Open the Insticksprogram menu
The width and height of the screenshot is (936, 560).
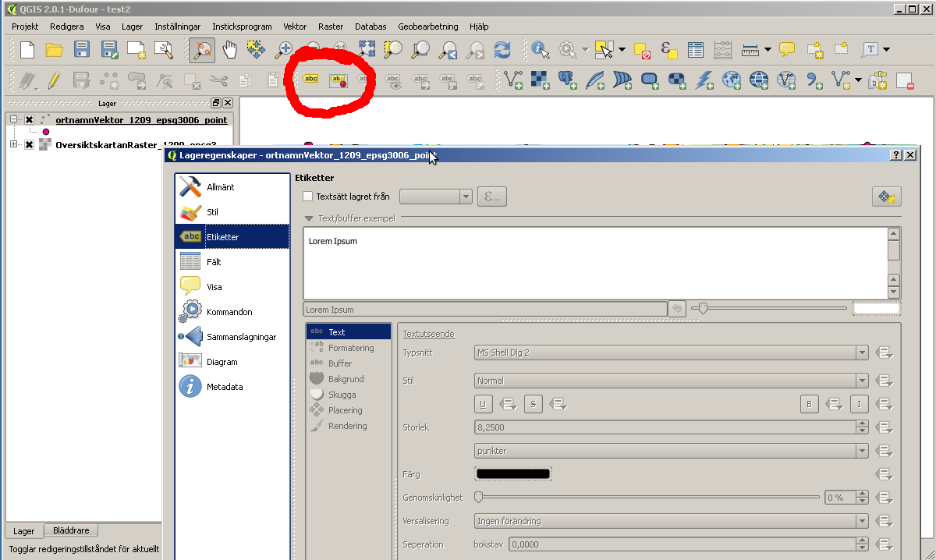[242, 26]
